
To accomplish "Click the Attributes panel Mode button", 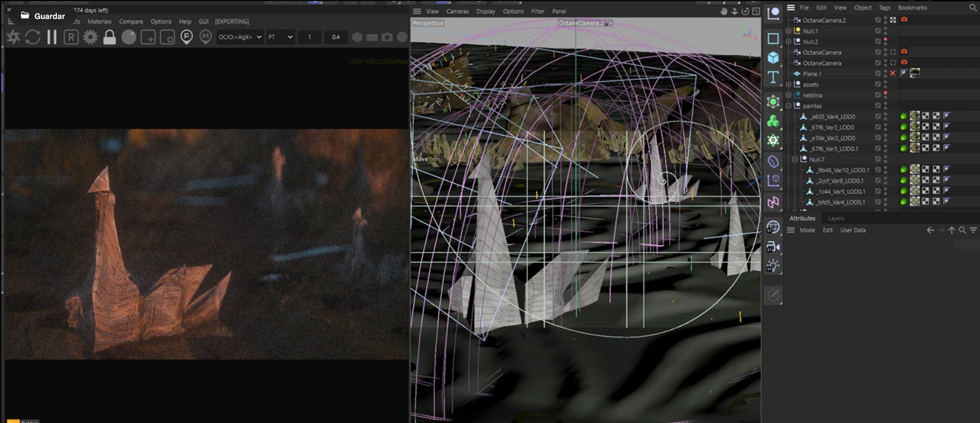I will pyautogui.click(x=807, y=230).
